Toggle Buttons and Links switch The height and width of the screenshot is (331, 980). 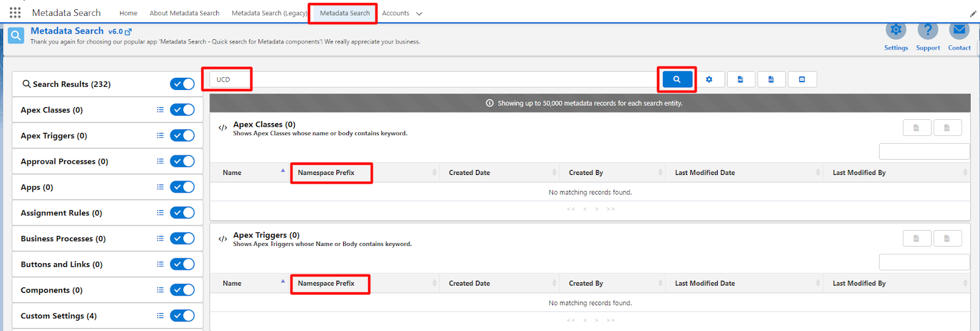(x=182, y=264)
